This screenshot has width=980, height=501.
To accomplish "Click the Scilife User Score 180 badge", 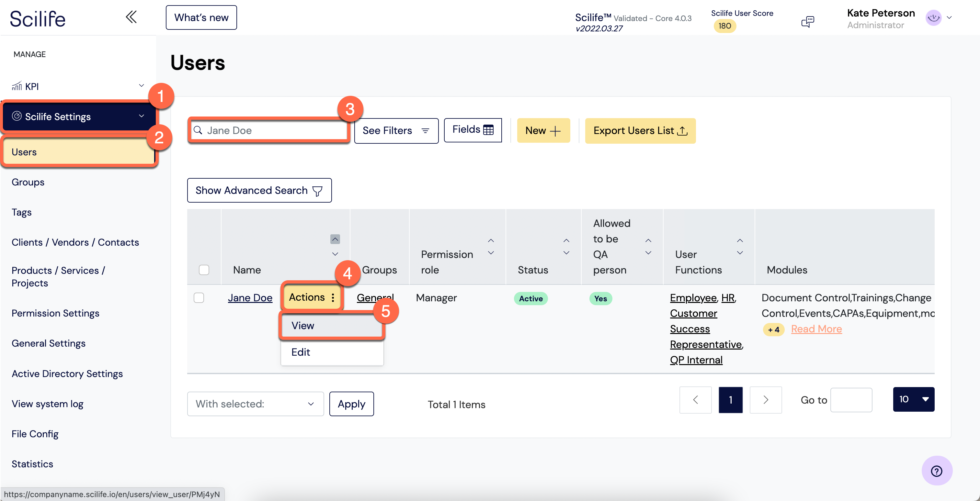I will click(x=724, y=26).
